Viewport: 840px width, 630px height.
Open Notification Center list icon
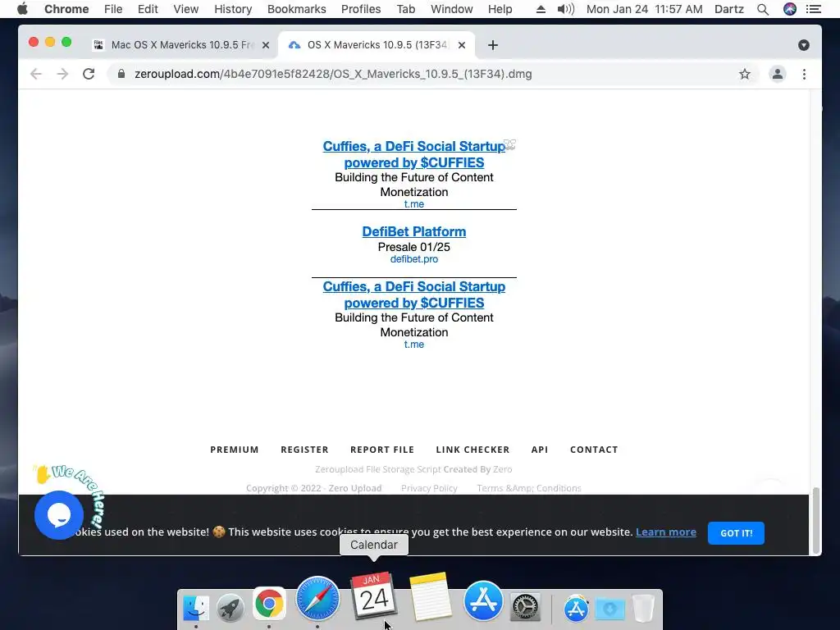point(813,9)
